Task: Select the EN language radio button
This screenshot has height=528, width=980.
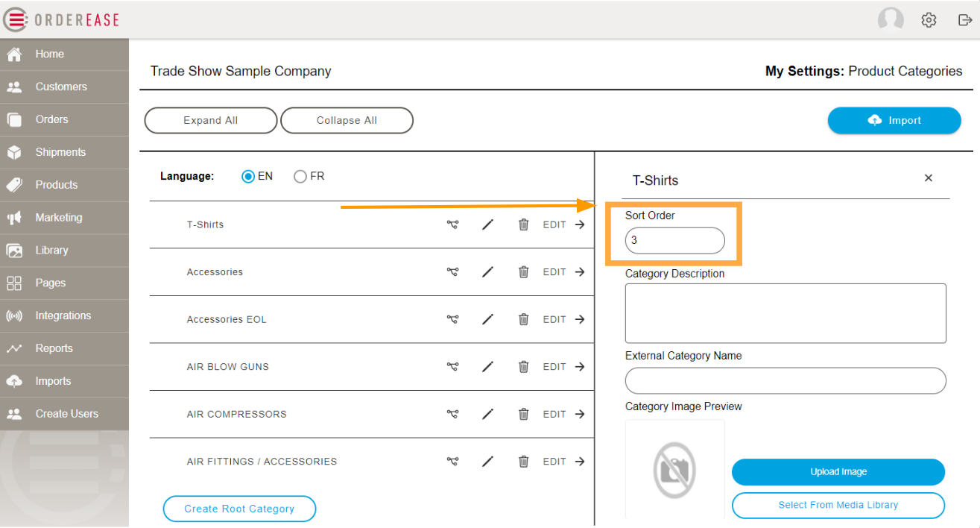Action: click(x=247, y=176)
